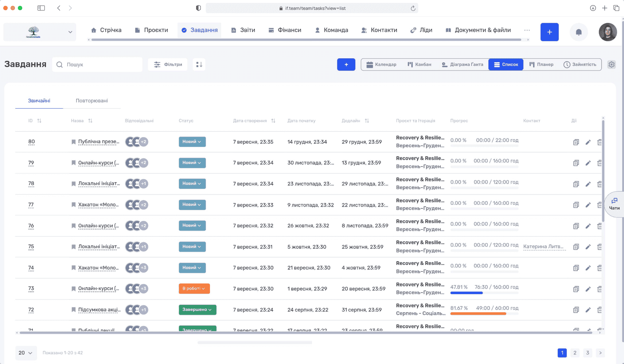The height and width of the screenshot is (364, 624).
Task: Open the list settings gear
Action: [612, 64]
